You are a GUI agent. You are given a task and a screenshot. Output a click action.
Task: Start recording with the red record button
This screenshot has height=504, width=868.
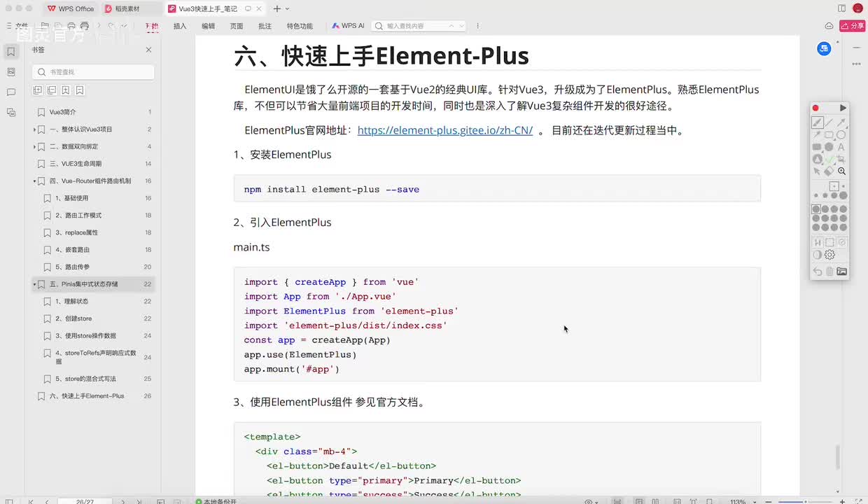(815, 108)
